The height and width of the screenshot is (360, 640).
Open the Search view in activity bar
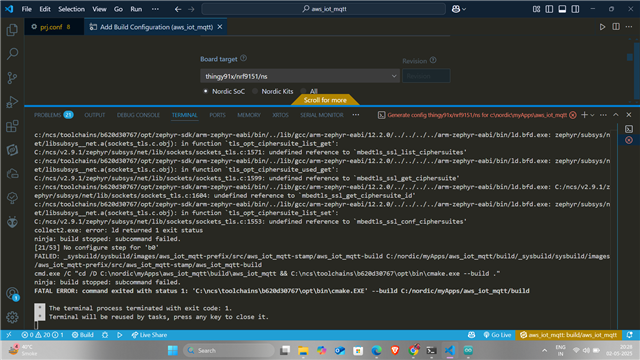[x=12, y=53]
